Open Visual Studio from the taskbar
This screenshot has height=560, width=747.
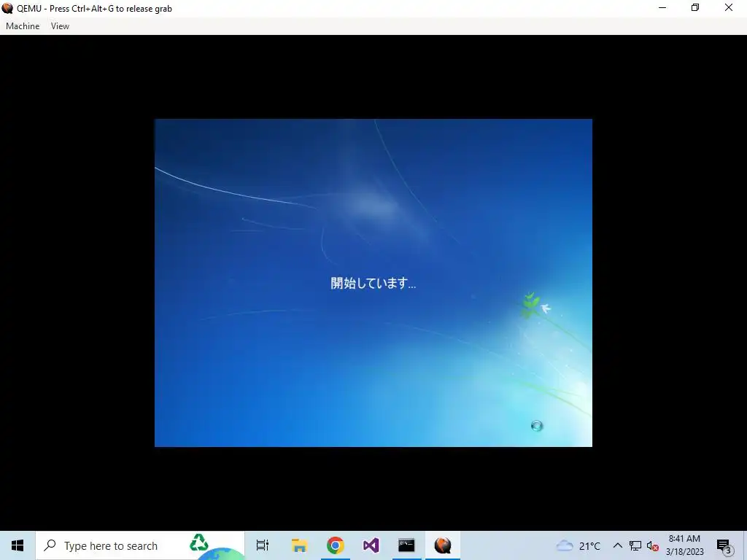coord(371,545)
